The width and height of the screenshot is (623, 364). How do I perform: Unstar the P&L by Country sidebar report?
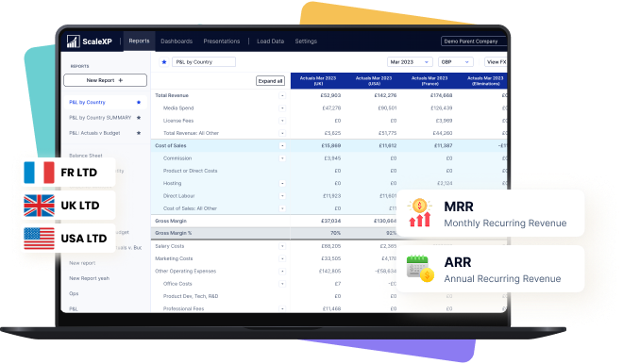(x=139, y=103)
